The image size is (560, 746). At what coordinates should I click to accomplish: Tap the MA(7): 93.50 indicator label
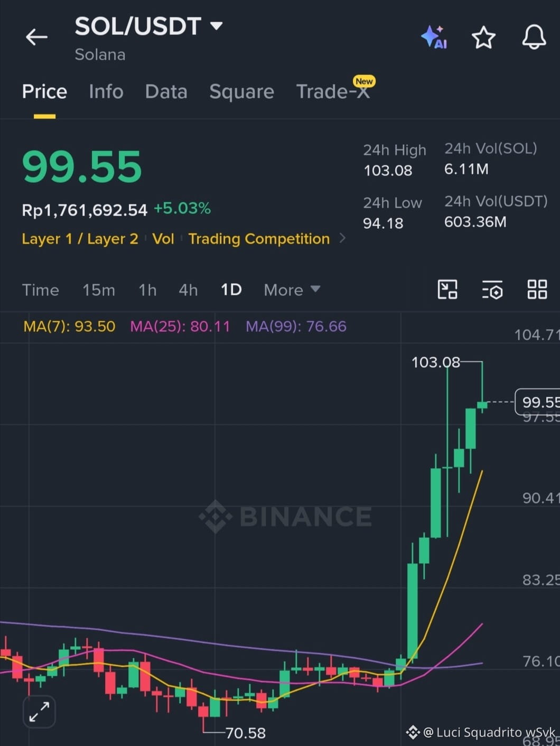tap(69, 327)
